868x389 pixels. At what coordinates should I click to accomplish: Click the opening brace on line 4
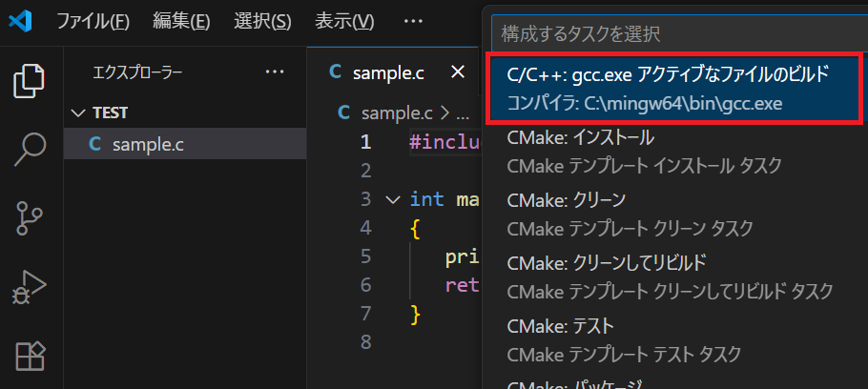coord(416,229)
